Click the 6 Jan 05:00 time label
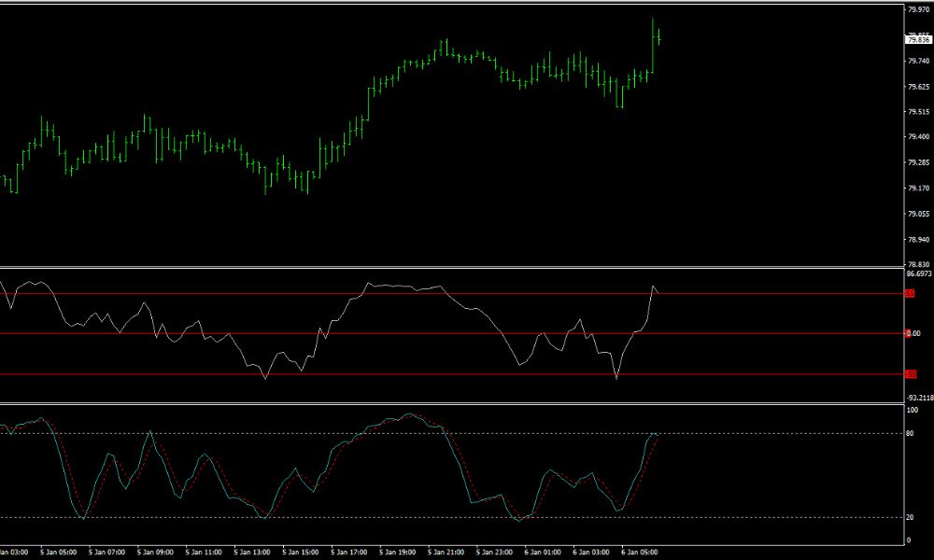Viewport: 934px width, 560px height. (639, 553)
